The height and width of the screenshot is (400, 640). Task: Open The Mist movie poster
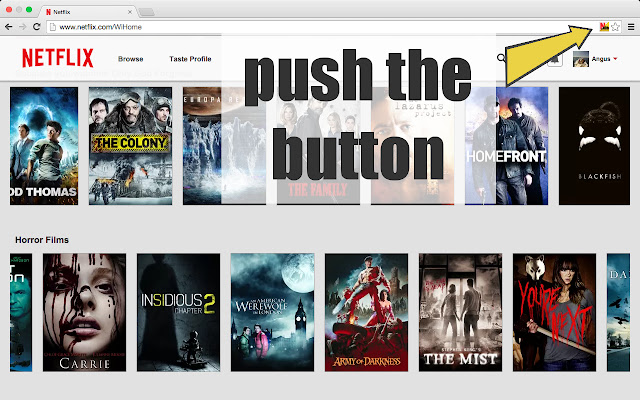(x=460, y=312)
